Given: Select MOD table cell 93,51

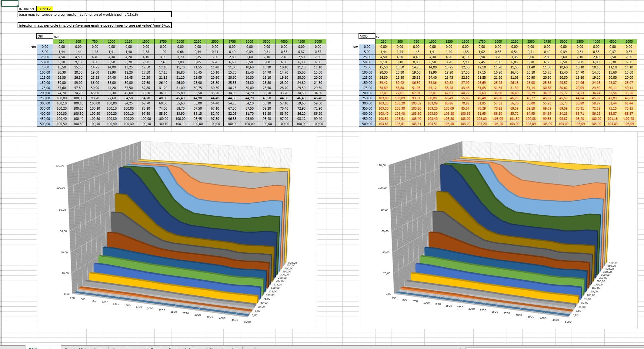Looking at the screenshot, I should click(x=416, y=98).
